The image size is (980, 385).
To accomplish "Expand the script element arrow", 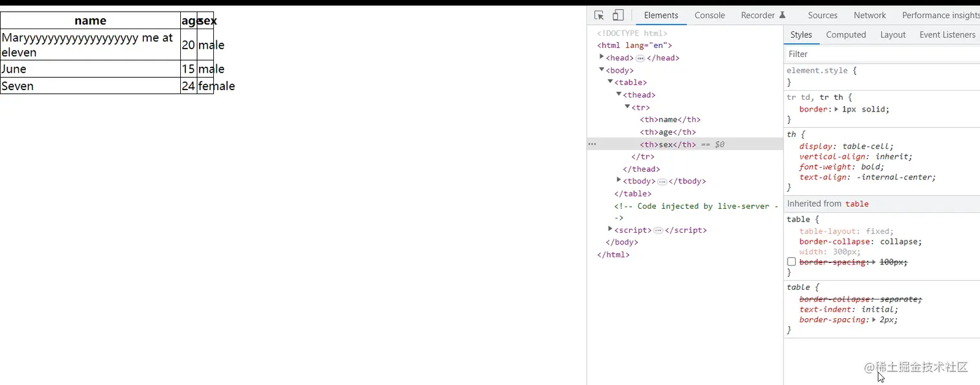I will 610,229.
